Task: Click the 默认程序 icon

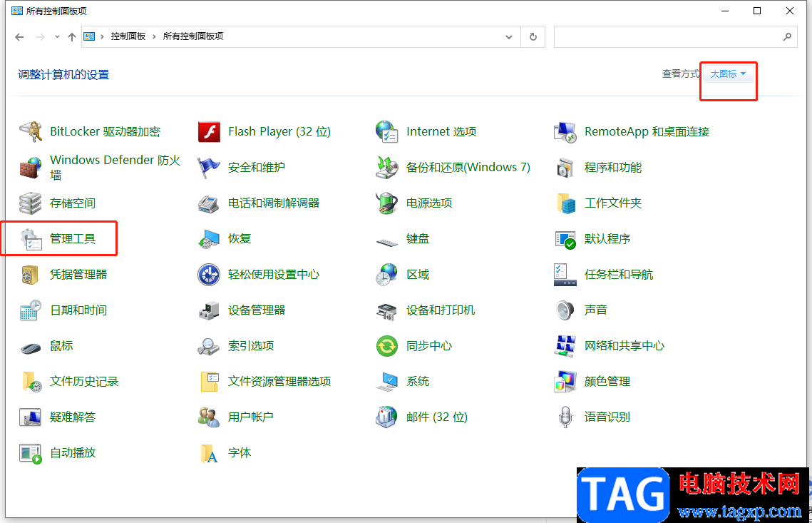Action: pyautogui.click(x=565, y=239)
